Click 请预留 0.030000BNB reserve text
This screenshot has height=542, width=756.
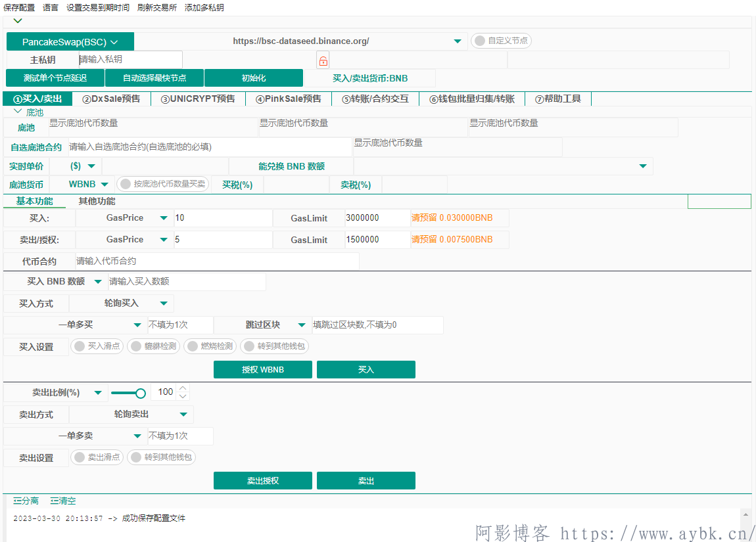452,217
